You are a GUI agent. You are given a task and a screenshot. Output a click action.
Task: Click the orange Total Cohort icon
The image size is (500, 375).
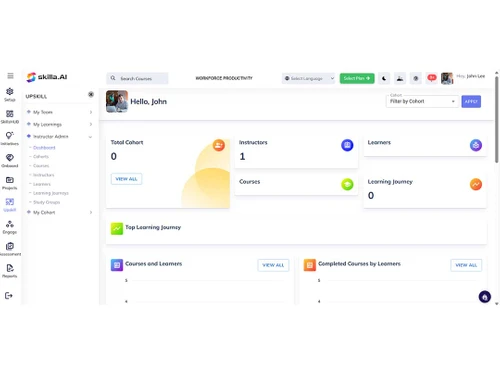tap(219, 145)
